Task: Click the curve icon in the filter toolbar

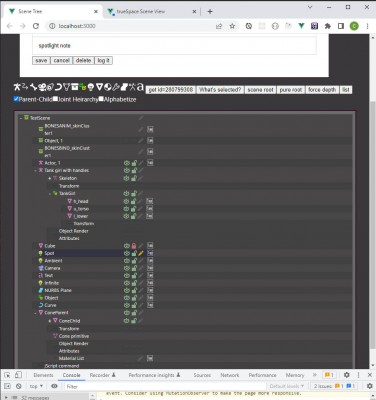Action: click(58, 87)
